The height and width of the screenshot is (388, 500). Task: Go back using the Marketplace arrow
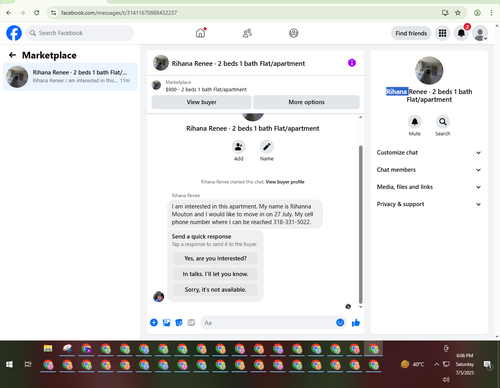[12, 55]
